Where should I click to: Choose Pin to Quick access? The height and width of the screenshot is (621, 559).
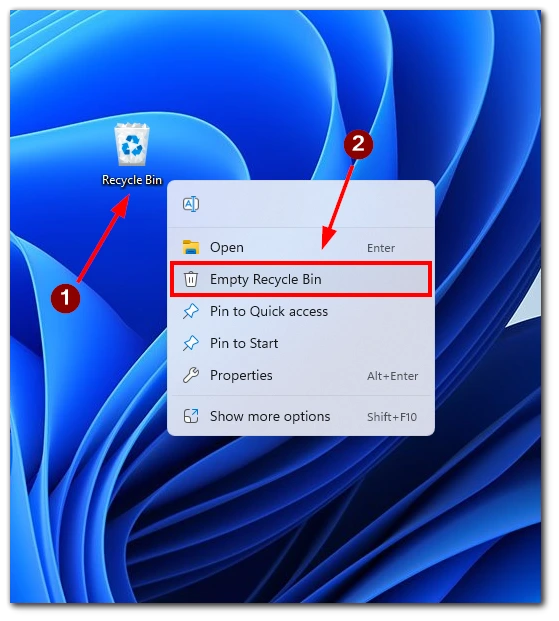(x=301, y=311)
